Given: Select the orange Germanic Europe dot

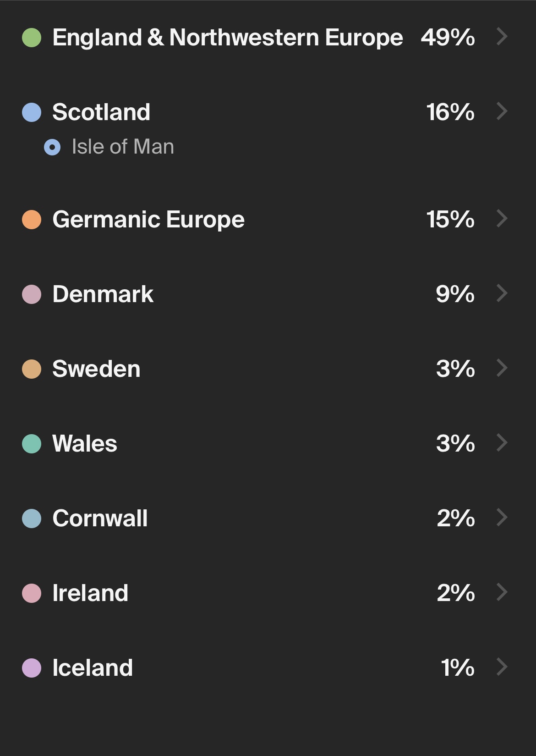Looking at the screenshot, I should pyautogui.click(x=32, y=220).
